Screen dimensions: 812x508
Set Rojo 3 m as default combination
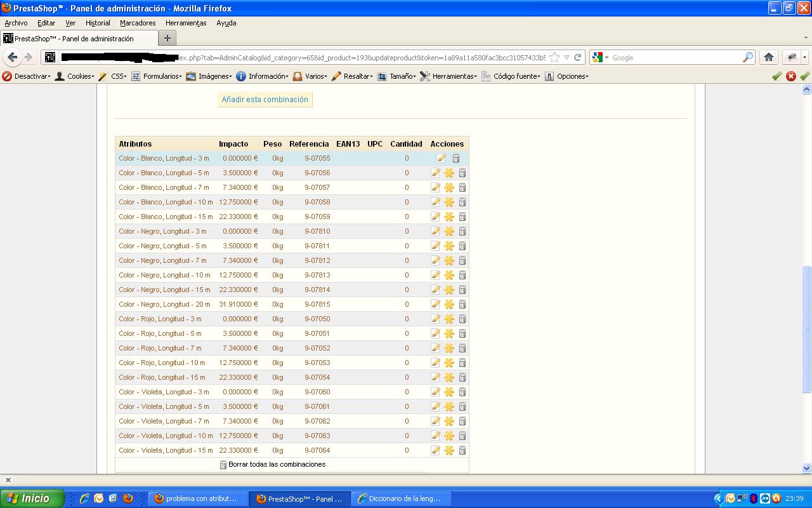(x=449, y=319)
